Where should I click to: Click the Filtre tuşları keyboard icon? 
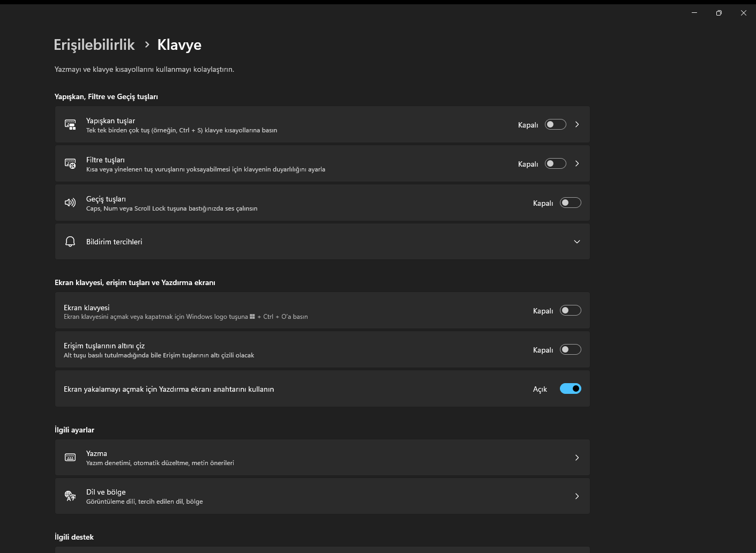coord(70,163)
